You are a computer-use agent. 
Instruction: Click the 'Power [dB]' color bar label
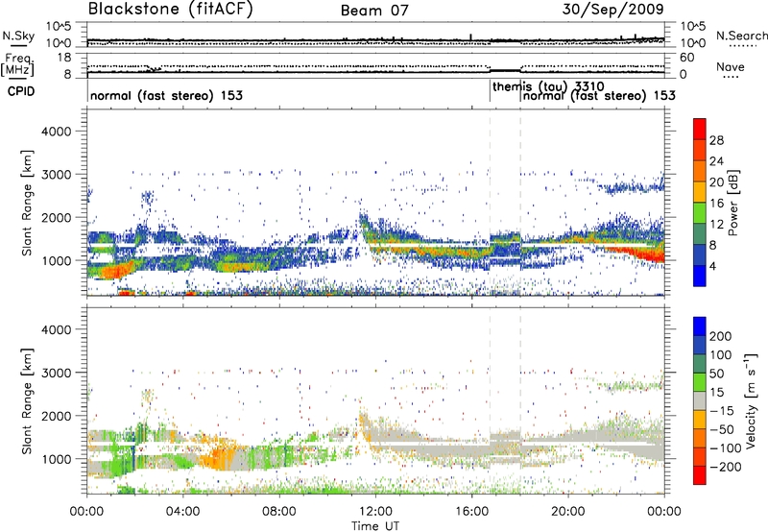point(732,203)
